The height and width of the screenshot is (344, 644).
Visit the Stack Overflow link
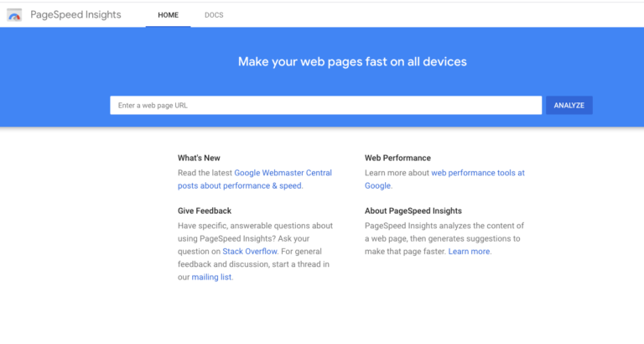[x=250, y=252]
